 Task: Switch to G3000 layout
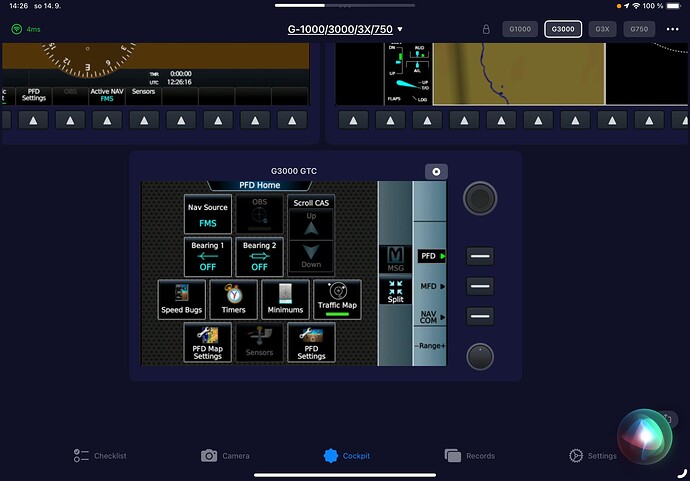(x=563, y=29)
